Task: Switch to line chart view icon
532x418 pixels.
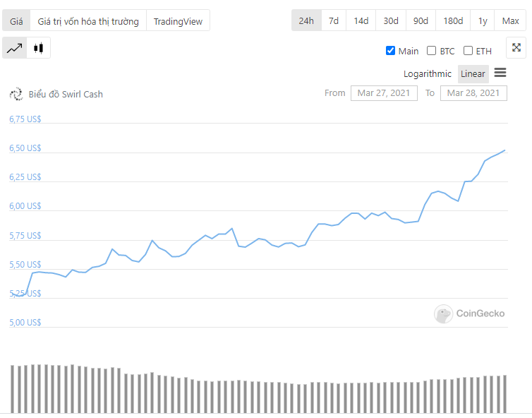Action: pyautogui.click(x=15, y=48)
